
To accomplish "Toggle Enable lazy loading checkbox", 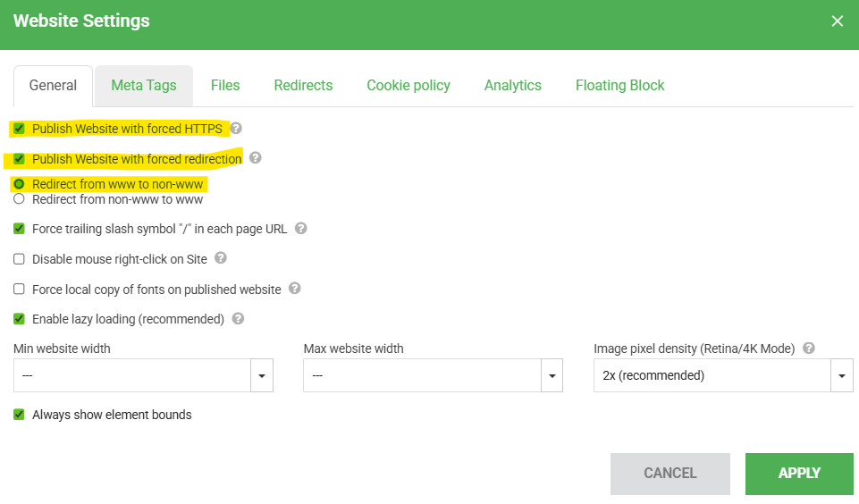I will click(19, 319).
